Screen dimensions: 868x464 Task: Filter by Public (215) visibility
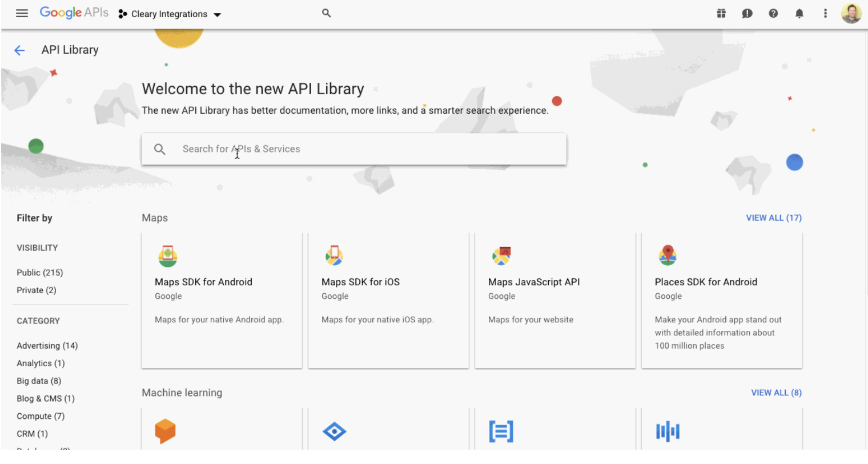coord(40,273)
